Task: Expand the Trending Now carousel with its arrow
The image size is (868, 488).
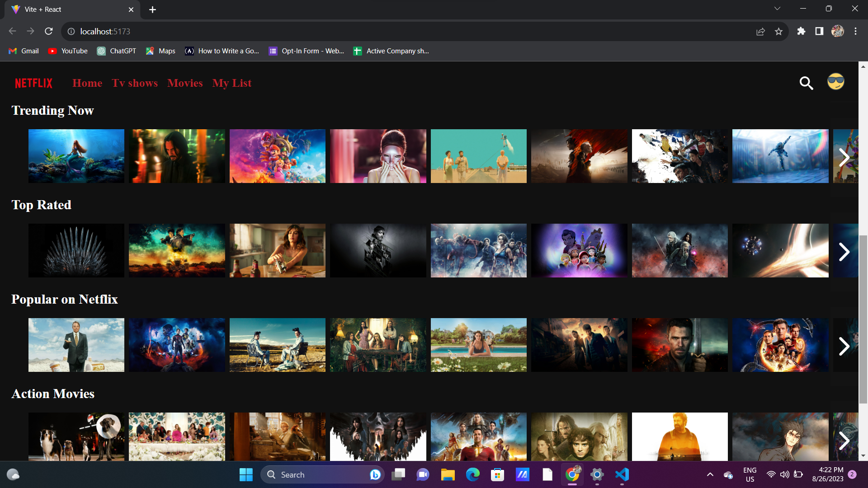Action: coord(845,157)
